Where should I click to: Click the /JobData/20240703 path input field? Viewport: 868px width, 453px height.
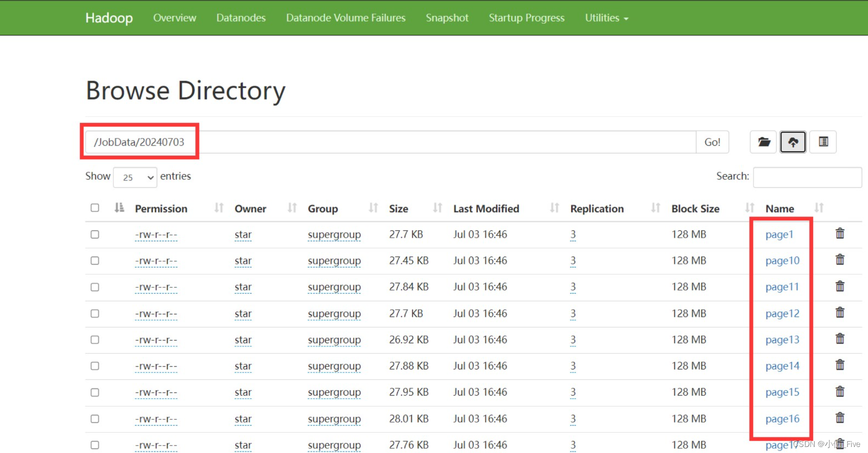pyautogui.click(x=391, y=142)
